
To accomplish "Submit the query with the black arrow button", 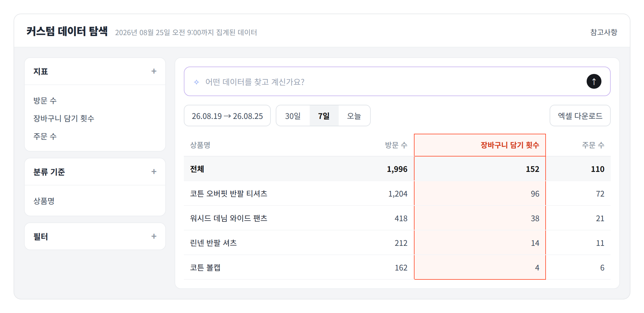I will point(594,81).
